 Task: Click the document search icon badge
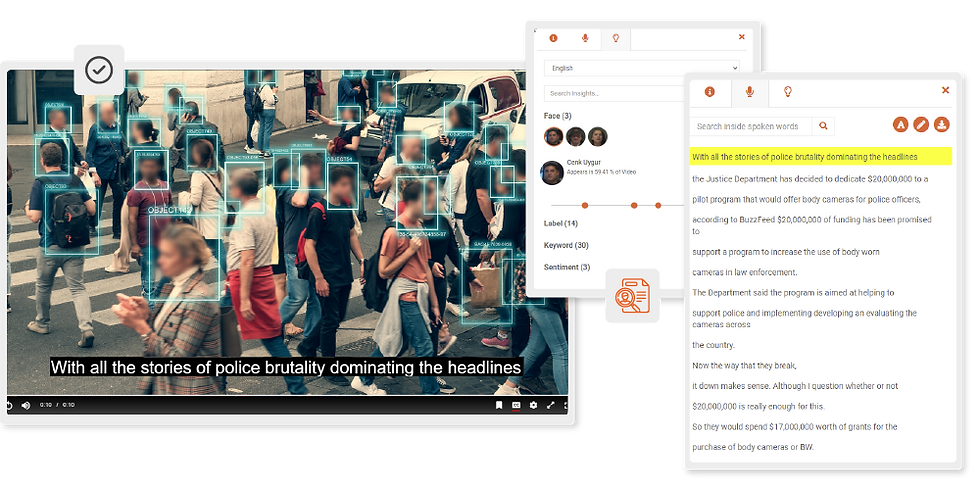(632, 296)
